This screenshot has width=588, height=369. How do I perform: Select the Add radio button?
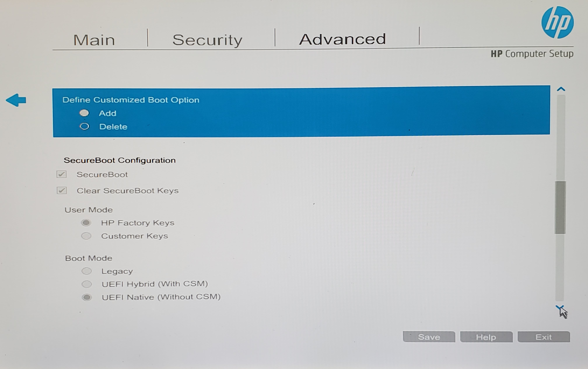pyautogui.click(x=84, y=113)
